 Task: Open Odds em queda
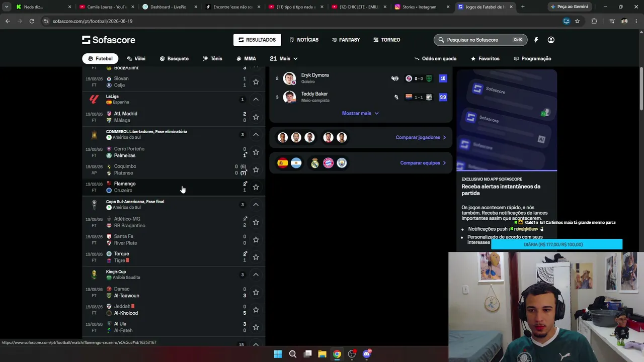coord(435,59)
